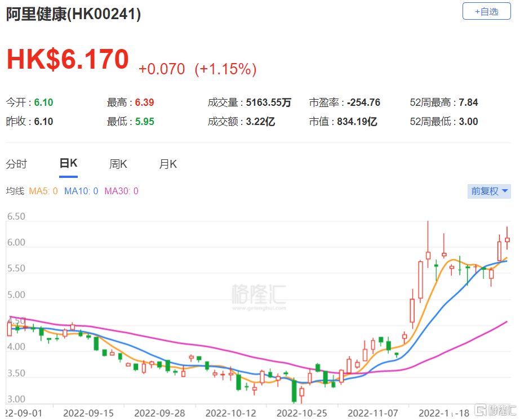Select the 日K daily candlestick tab
The image size is (520, 420).
tap(68, 163)
